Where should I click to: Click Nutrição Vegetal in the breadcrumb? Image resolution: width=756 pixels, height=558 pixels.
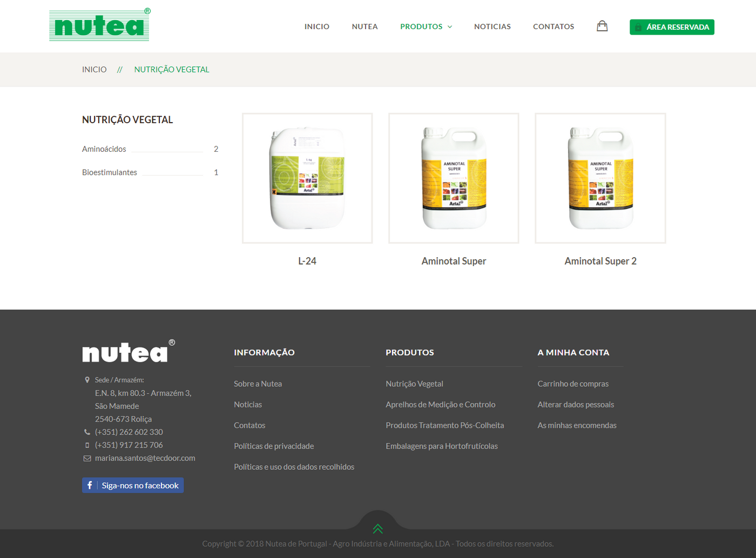tap(172, 69)
